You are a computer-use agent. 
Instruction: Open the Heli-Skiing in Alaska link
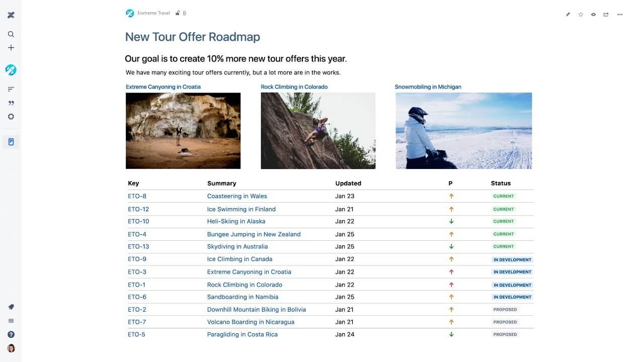pos(236,221)
